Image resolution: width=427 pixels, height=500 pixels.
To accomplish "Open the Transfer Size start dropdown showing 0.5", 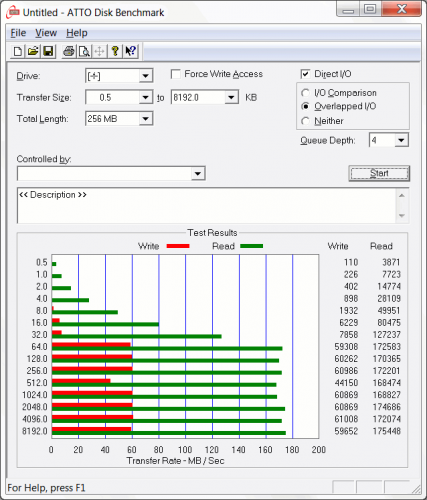I will (145, 98).
